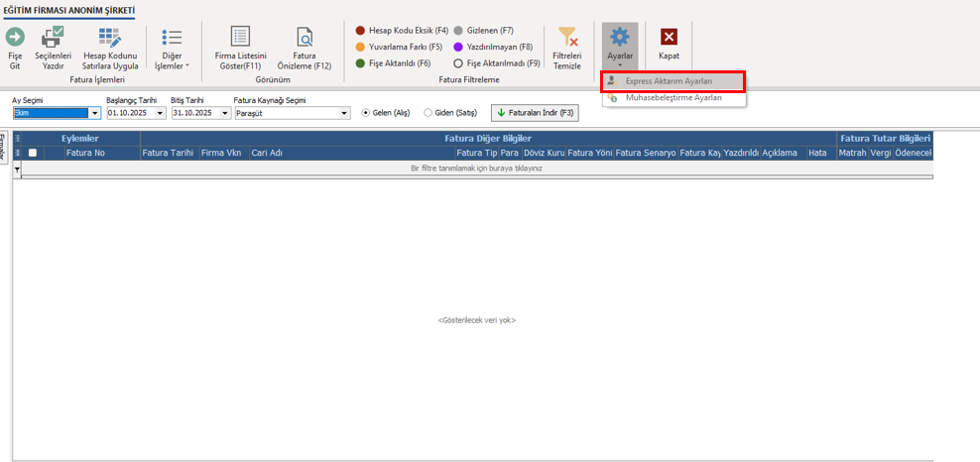This screenshot has height=462, width=980.
Task: Click the red Kapat icon
Action: (669, 38)
